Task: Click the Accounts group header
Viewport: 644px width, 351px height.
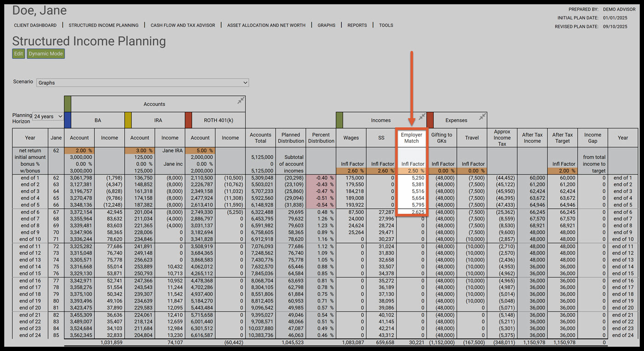Action: [x=154, y=104]
